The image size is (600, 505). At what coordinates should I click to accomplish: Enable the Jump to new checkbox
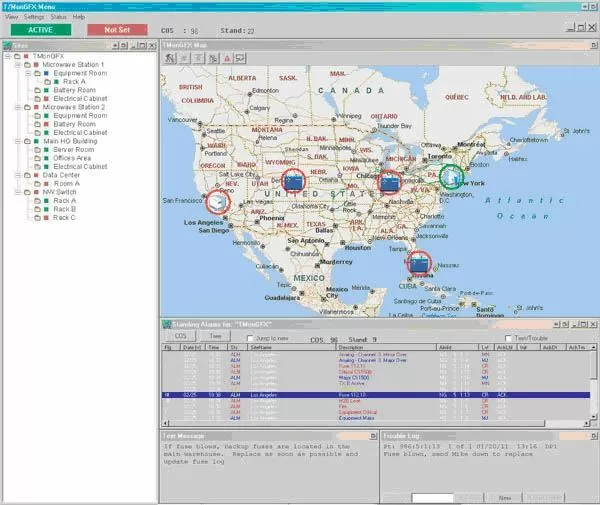click(x=222, y=339)
